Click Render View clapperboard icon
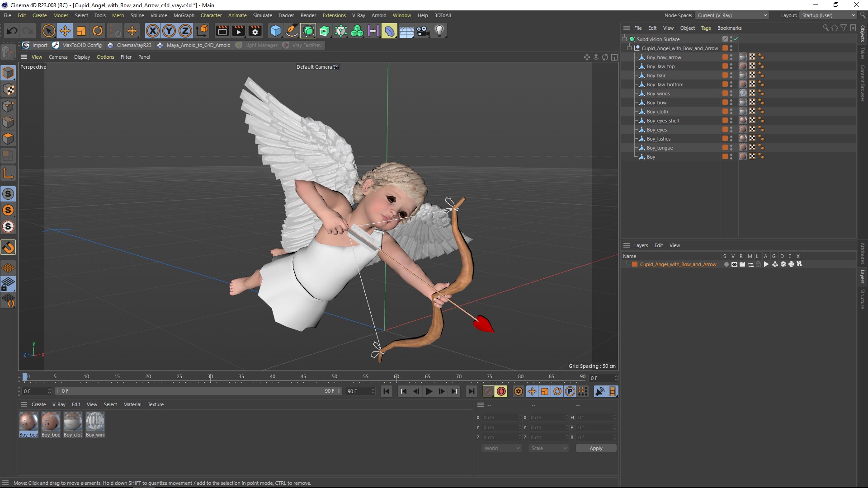Image resolution: width=868 pixels, height=488 pixels. [x=222, y=31]
